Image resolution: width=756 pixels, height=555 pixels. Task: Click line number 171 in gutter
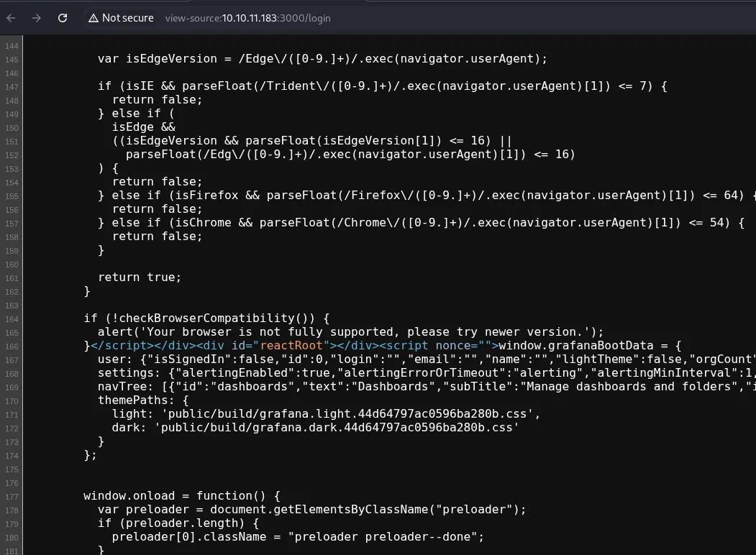pos(12,415)
